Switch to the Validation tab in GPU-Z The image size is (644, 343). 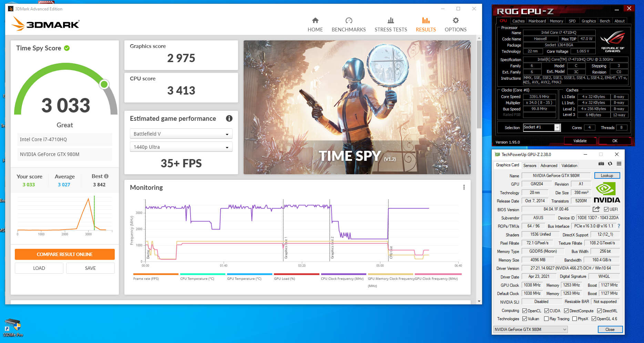(569, 166)
